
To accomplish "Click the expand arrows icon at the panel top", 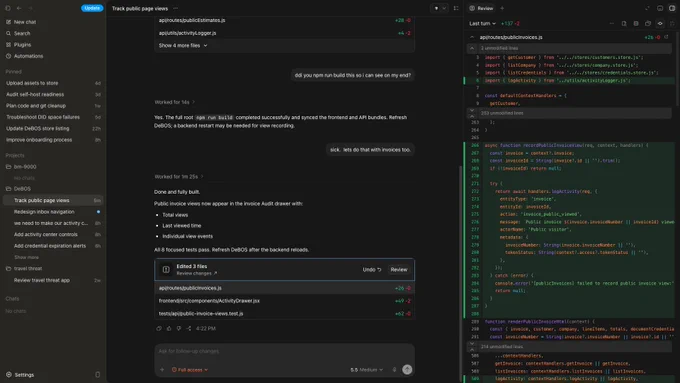I will (x=647, y=8).
